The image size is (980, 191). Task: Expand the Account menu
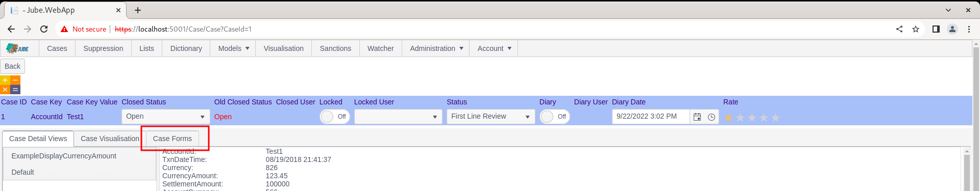click(x=494, y=48)
